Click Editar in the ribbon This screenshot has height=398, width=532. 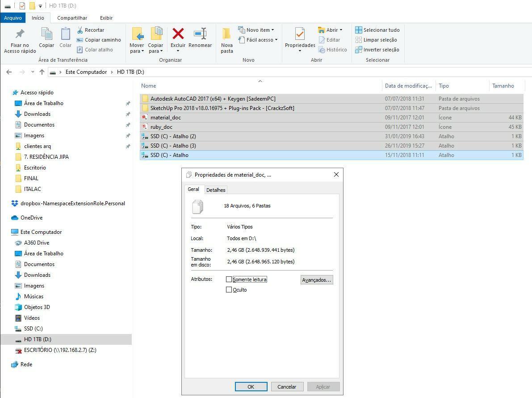click(x=329, y=40)
